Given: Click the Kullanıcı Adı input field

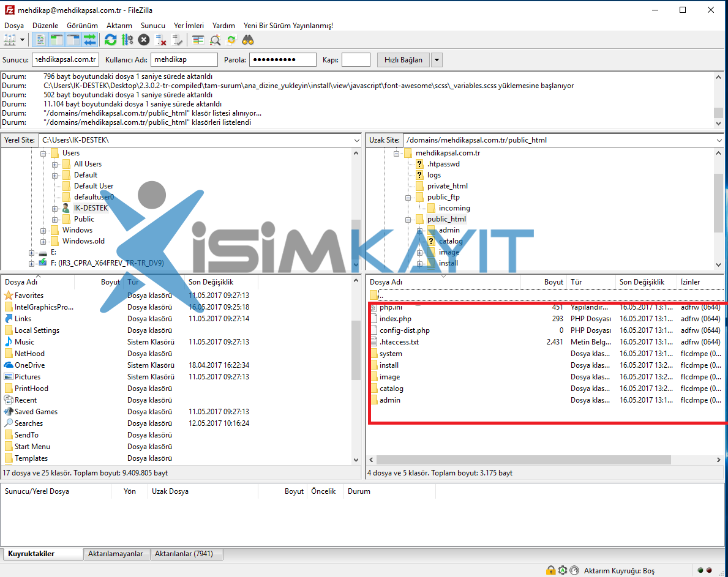Looking at the screenshot, I should pos(184,59).
